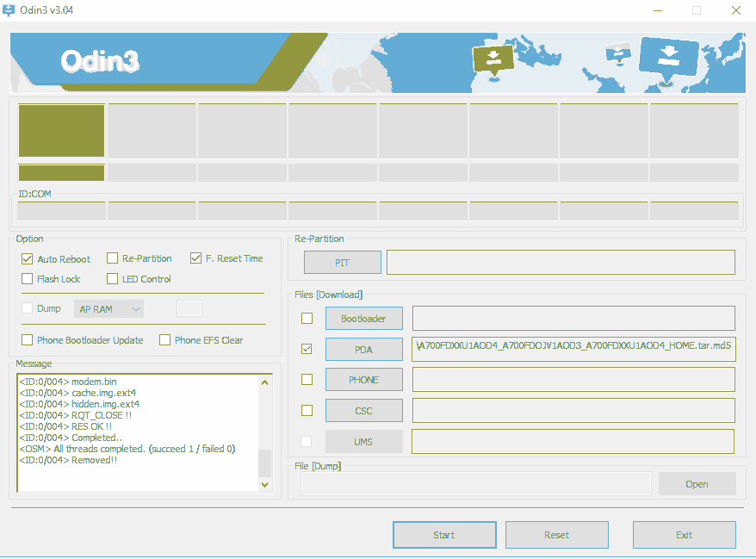This screenshot has height=559, width=756.
Task: Click the PDA file button
Action: tap(364, 349)
